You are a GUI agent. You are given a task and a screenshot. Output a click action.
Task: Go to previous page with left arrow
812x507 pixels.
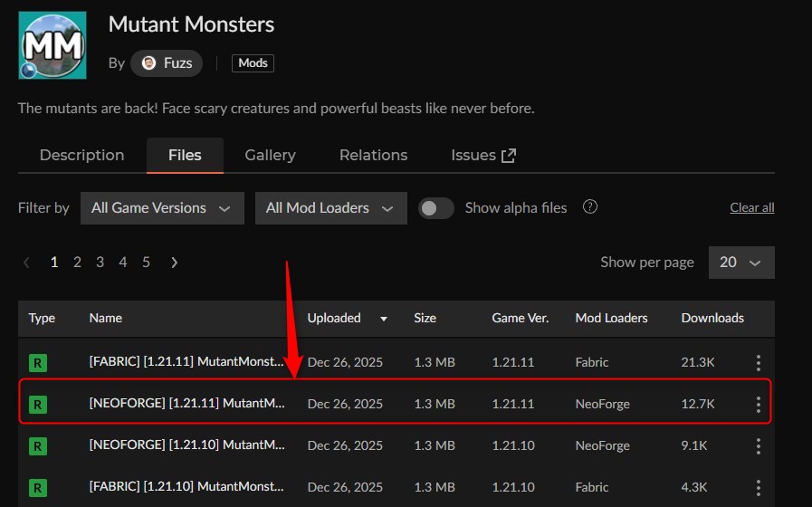pyautogui.click(x=27, y=263)
